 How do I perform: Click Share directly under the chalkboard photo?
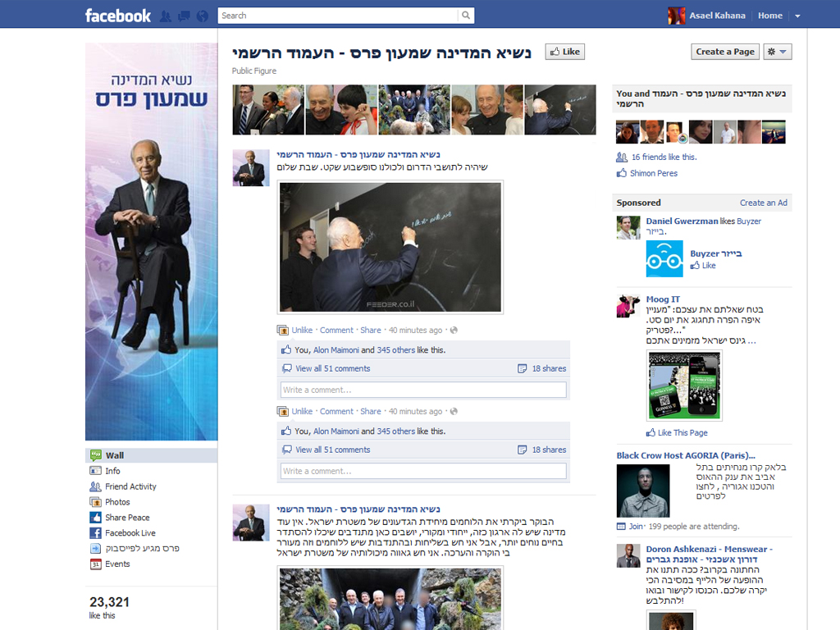coord(371,330)
